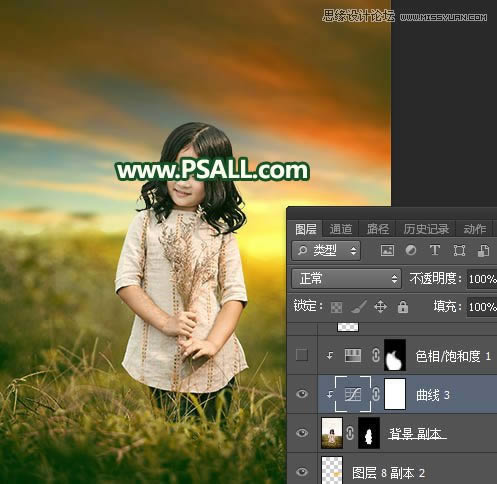Viewport: 497px width, 484px height.
Task: Filter layers by shape layer icon
Action: [x=459, y=250]
